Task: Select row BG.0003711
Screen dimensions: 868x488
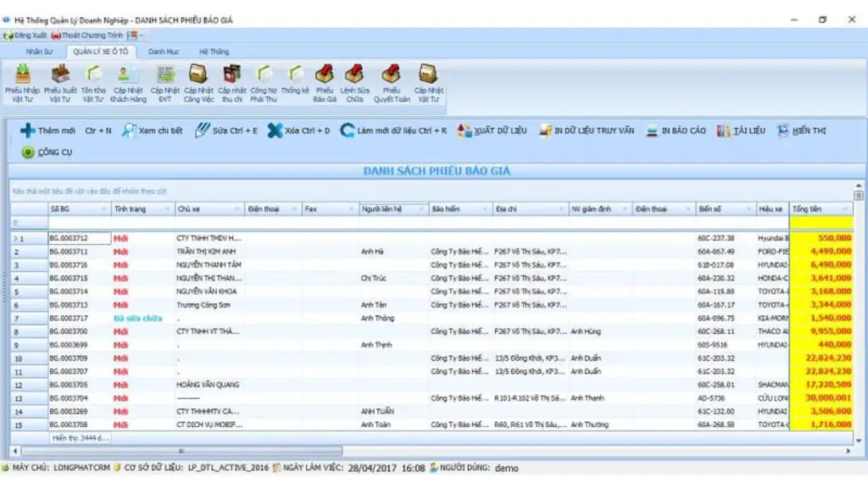Action: (431, 252)
